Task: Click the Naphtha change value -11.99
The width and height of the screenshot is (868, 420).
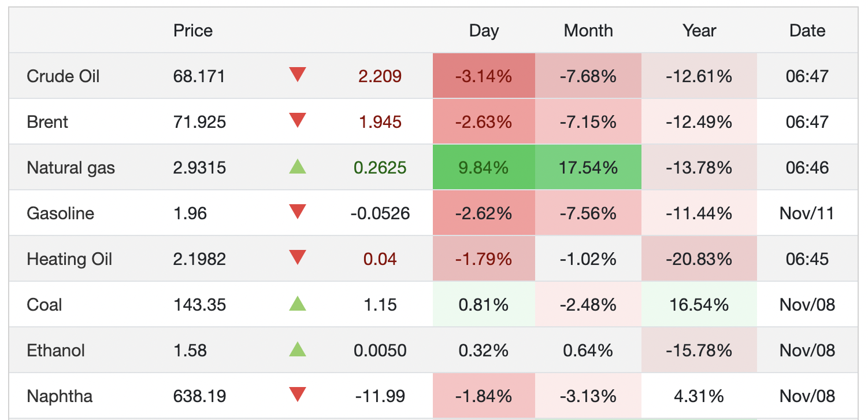Action: coord(380,396)
